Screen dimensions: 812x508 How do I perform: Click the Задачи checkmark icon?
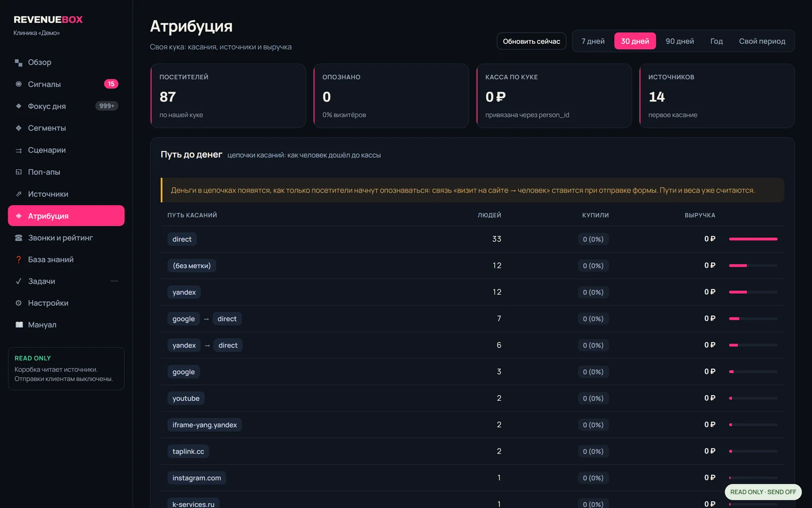coord(19,281)
